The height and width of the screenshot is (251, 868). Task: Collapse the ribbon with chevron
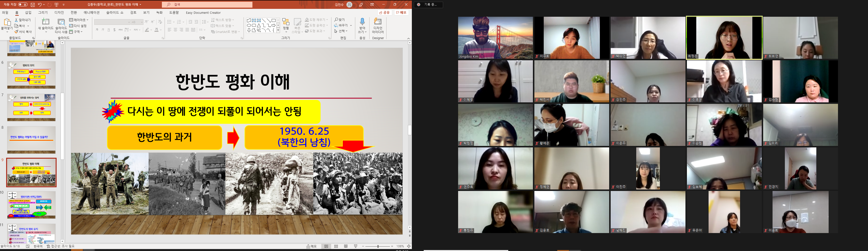click(x=408, y=38)
